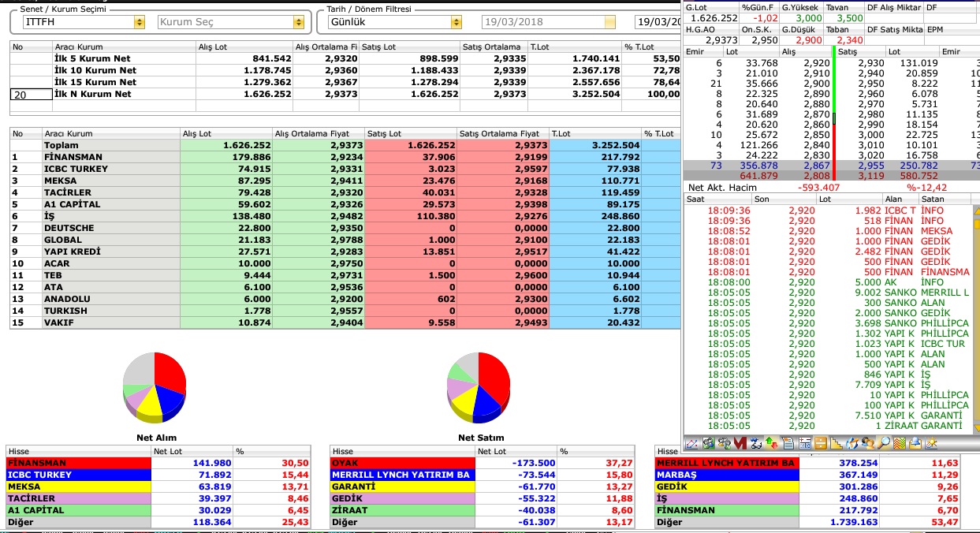Viewport: 980px width, 533px height.
Task: Select the ANADOLU broker row
Action: pyautogui.click(x=345, y=299)
